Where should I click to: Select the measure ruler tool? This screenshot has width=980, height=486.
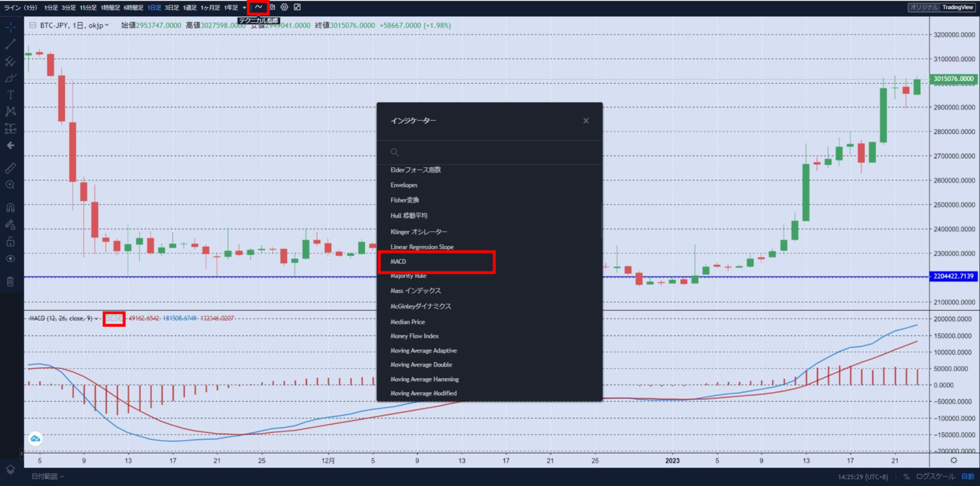click(x=10, y=168)
